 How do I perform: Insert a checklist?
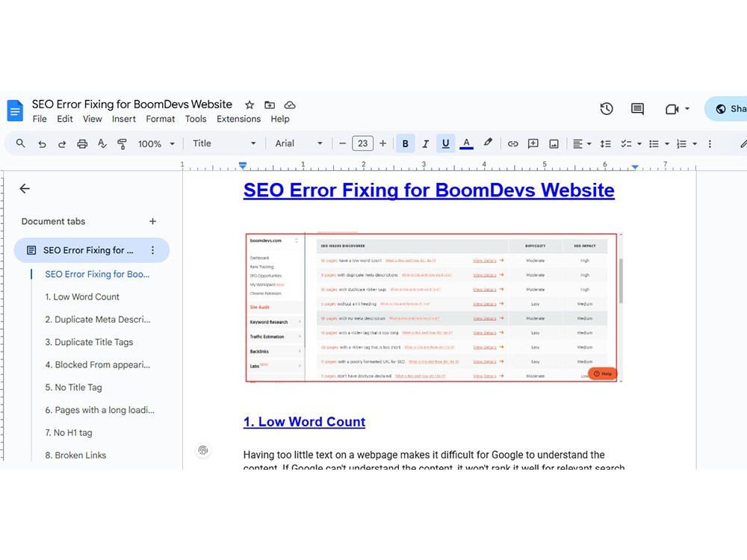(626, 144)
